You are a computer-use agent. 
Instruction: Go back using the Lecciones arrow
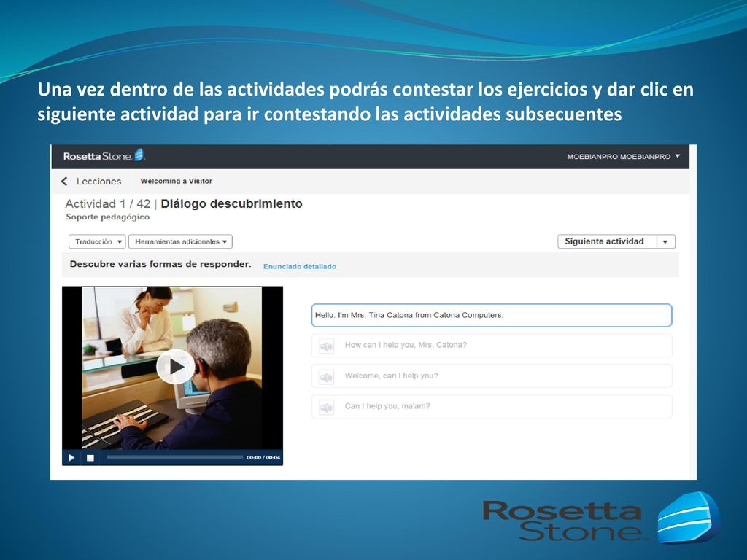point(65,181)
